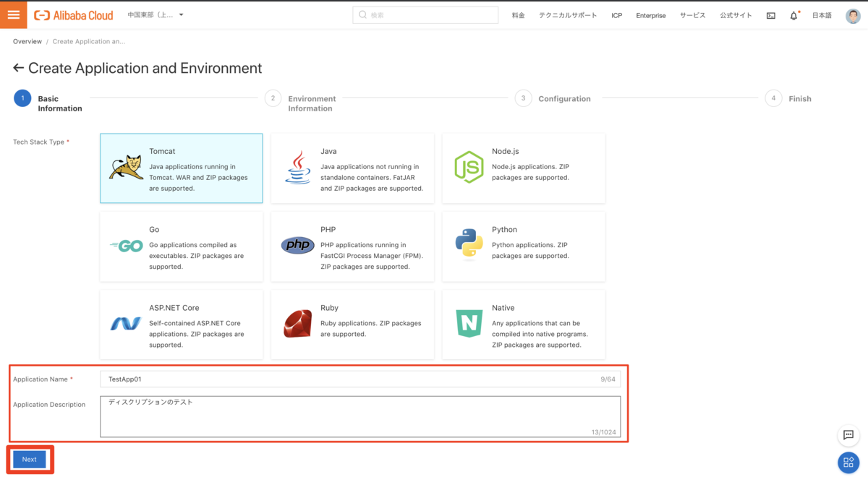This screenshot has width=868, height=482.
Task: Click step 3 Configuration
Action: [553, 98]
